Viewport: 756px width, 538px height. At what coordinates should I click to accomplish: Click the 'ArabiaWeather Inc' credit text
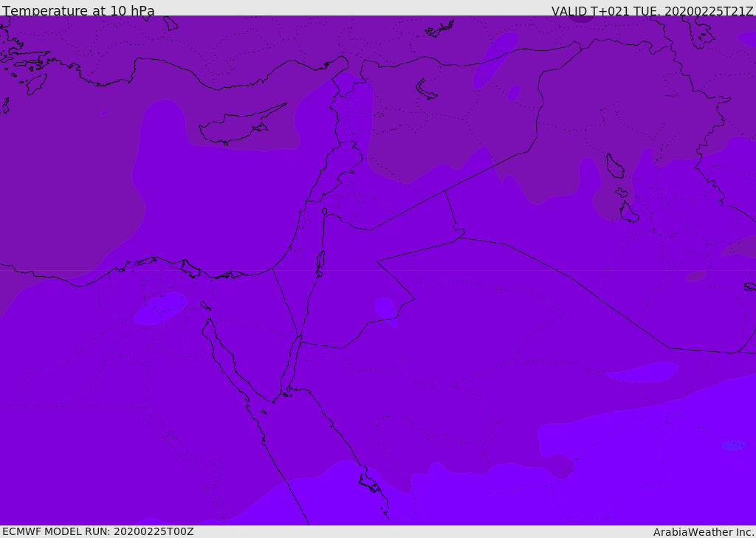pos(704,532)
